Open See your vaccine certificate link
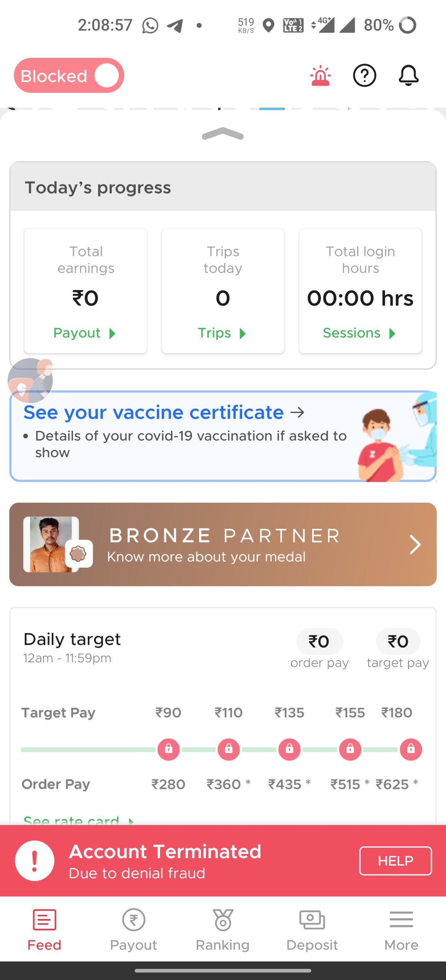This screenshot has width=446, height=980. 164,413
